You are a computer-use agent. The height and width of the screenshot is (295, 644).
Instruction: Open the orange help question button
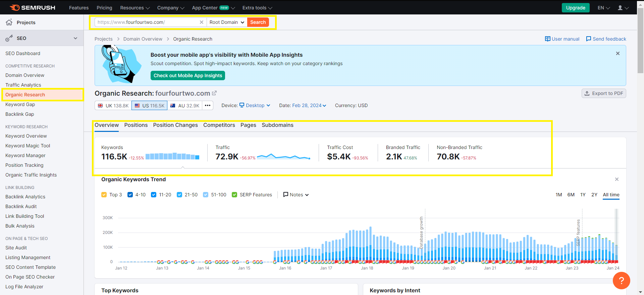click(x=621, y=280)
